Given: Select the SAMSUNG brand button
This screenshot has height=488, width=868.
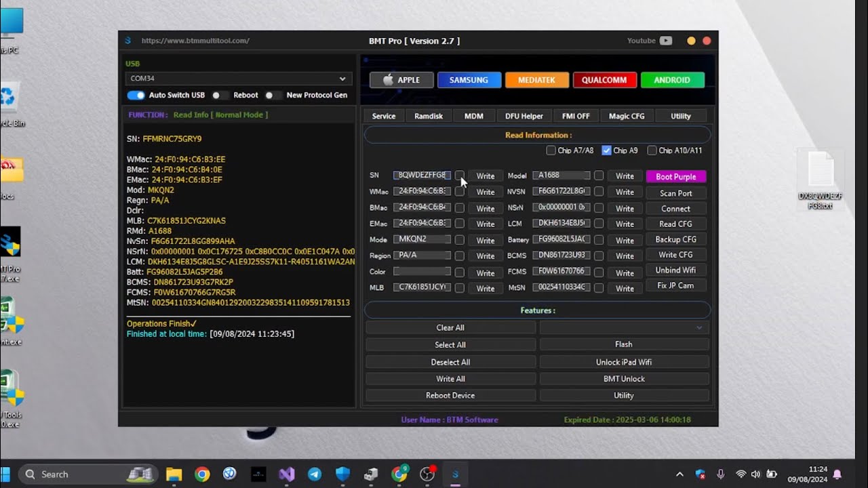Looking at the screenshot, I should tap(469, 80).
